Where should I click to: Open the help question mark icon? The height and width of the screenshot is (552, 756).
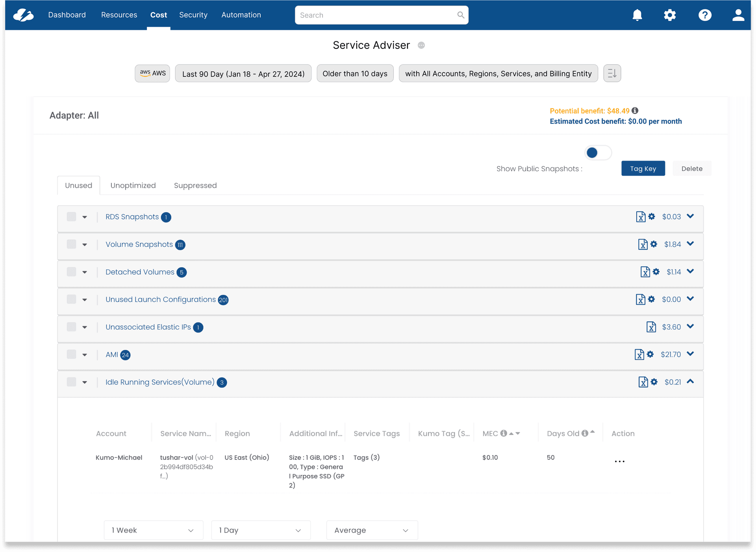click(x=704, y=15)
